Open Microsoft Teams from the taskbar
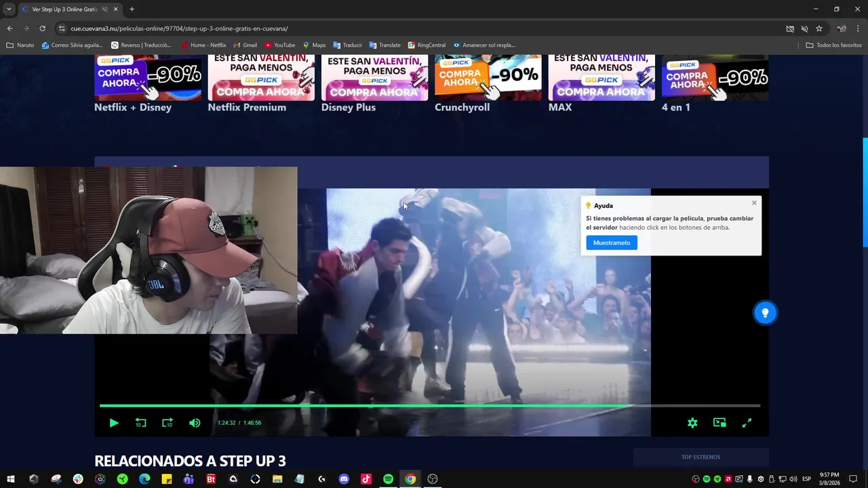The height and width of the screenshot is (488, 868). [x=189, y=479]
